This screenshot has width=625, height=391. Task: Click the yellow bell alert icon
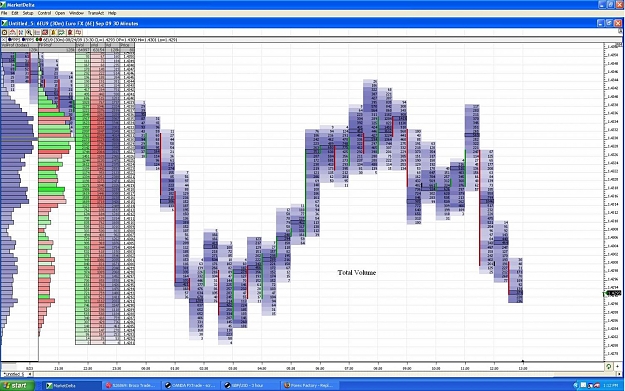(x=53, y=32)
